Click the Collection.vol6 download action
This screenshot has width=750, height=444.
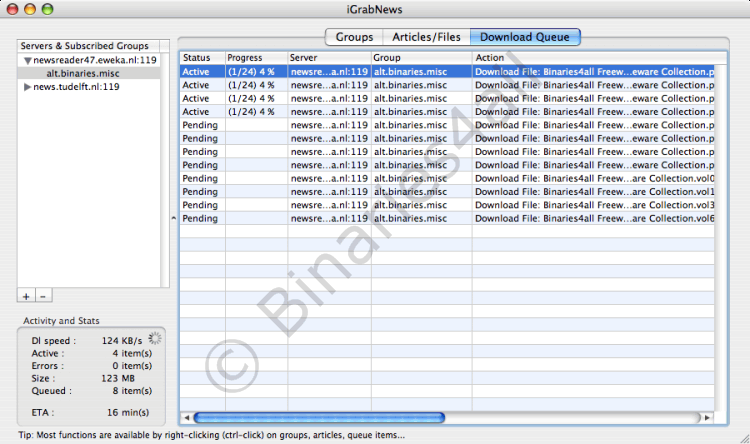pos(595,219)
